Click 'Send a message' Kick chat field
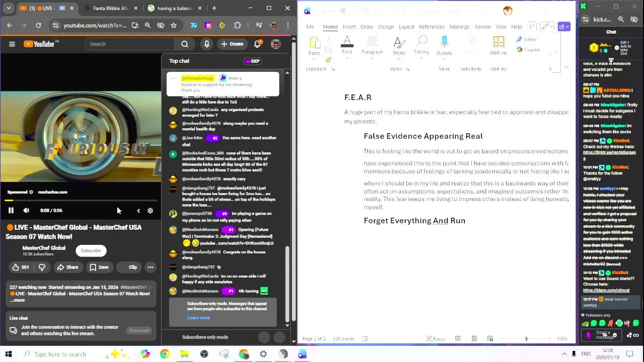 [602, 335]
